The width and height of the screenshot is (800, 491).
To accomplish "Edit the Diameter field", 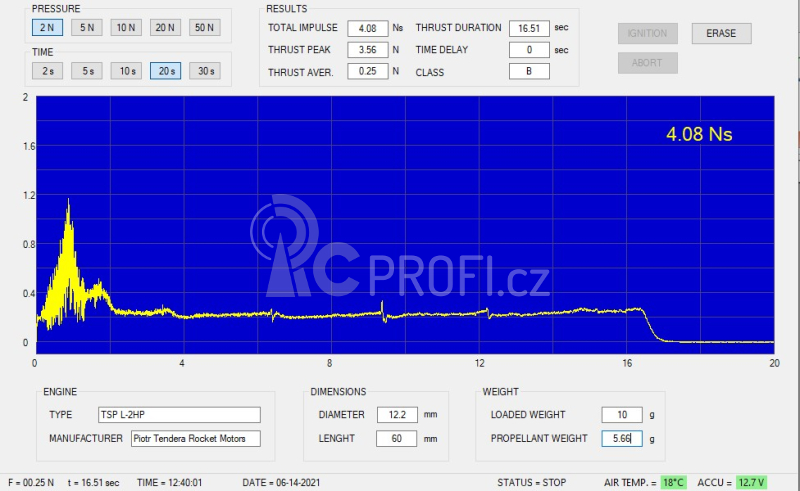I will click(x=397, y=414).
